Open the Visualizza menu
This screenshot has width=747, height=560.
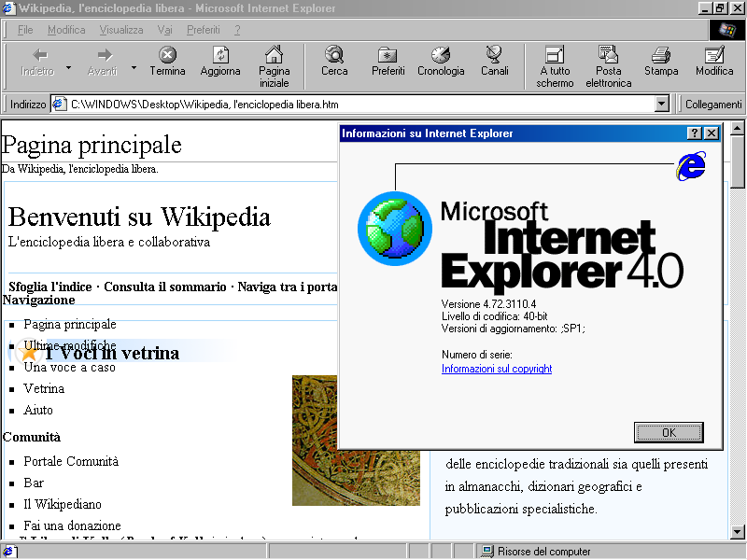[x=121, y=30]
